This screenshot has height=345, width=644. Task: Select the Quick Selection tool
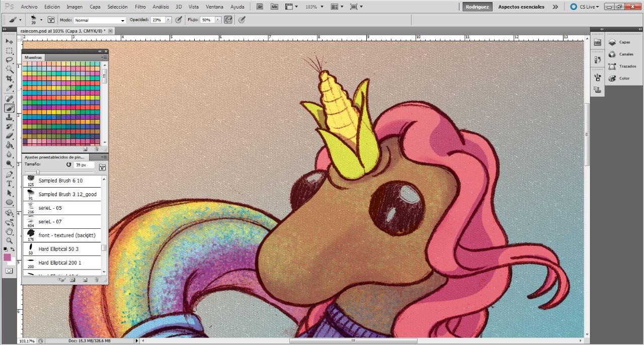(x=9, y=69)
